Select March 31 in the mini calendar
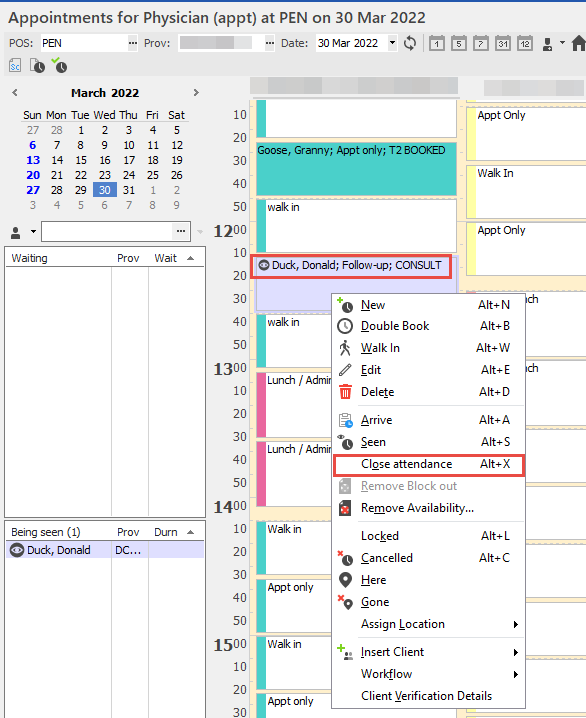 coord(129,190)
